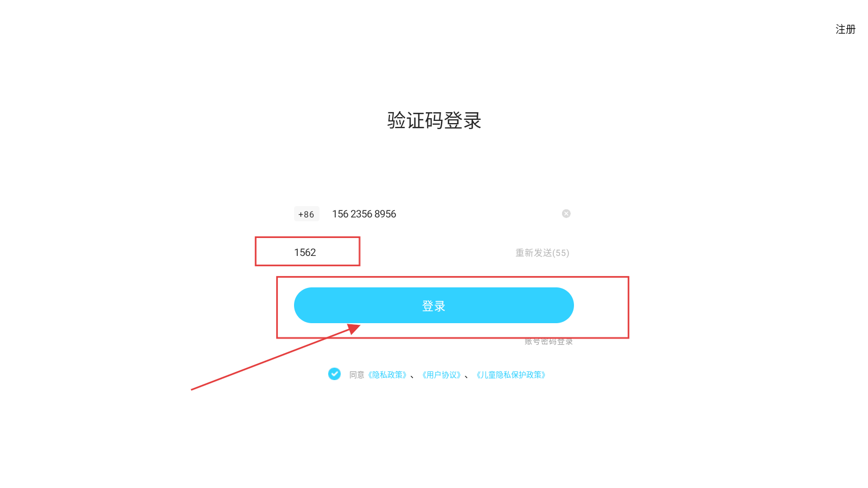
Task: Focus the phone number field 156 2356 8956
Action: coord(445,214)
